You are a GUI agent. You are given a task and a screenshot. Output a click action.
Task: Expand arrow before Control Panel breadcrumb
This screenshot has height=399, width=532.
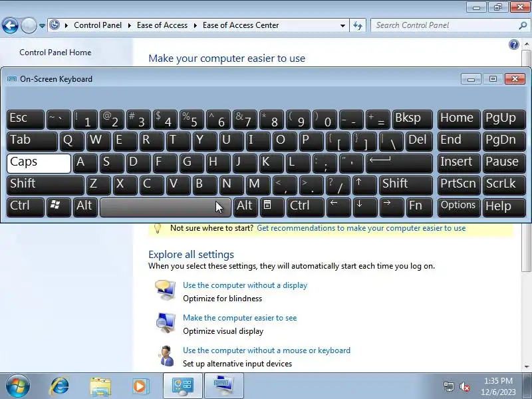[x=66, y=25]
